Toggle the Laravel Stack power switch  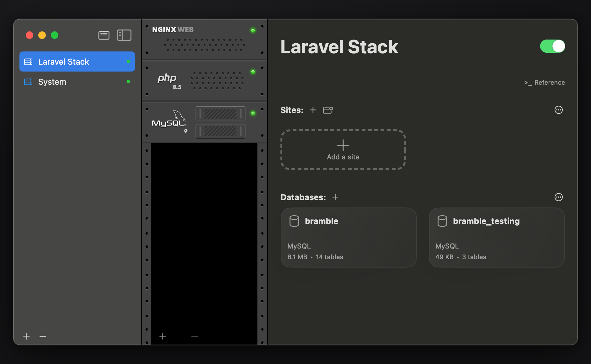click(552, 46)
